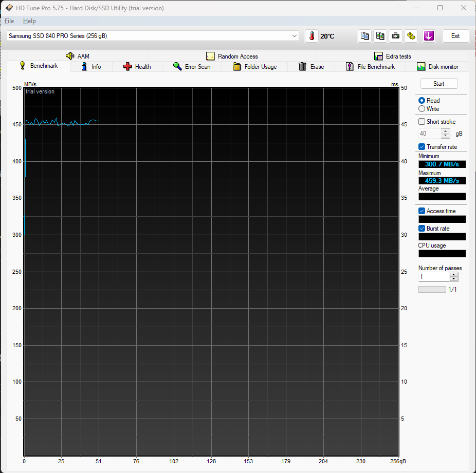Click the Benchmark lightbulb icon
Screen dimensions: 476x473
tap(23, 66)
